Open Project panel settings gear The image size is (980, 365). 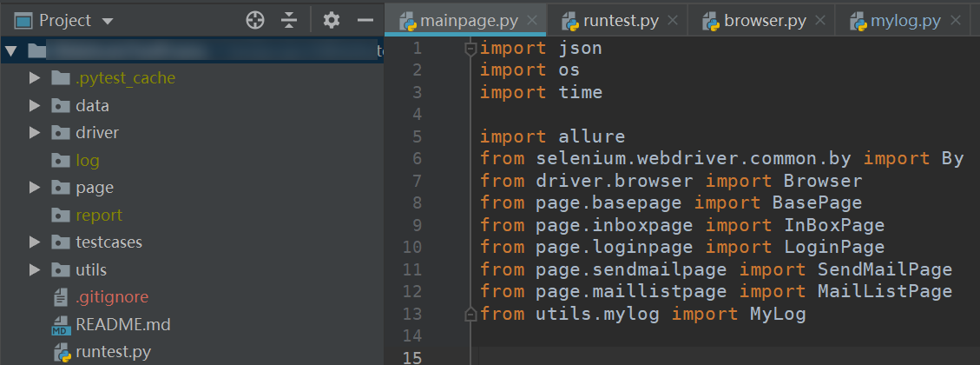tap(331, 20)
